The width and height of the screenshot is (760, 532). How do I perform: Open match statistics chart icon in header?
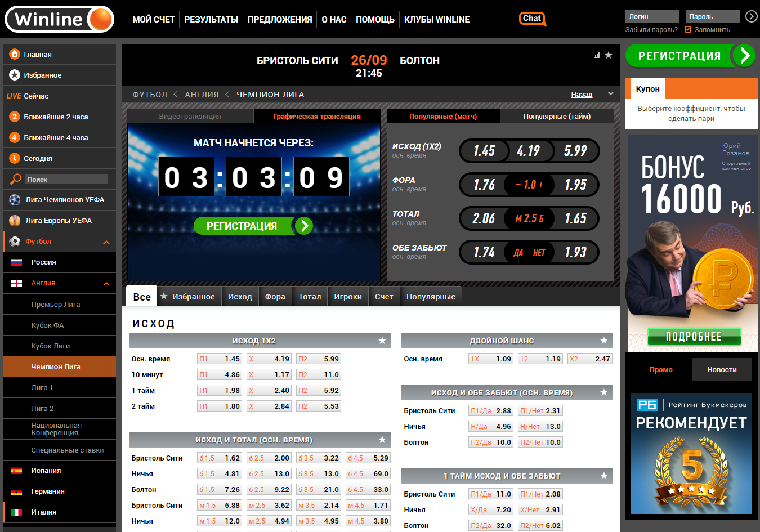click(597, 55)
